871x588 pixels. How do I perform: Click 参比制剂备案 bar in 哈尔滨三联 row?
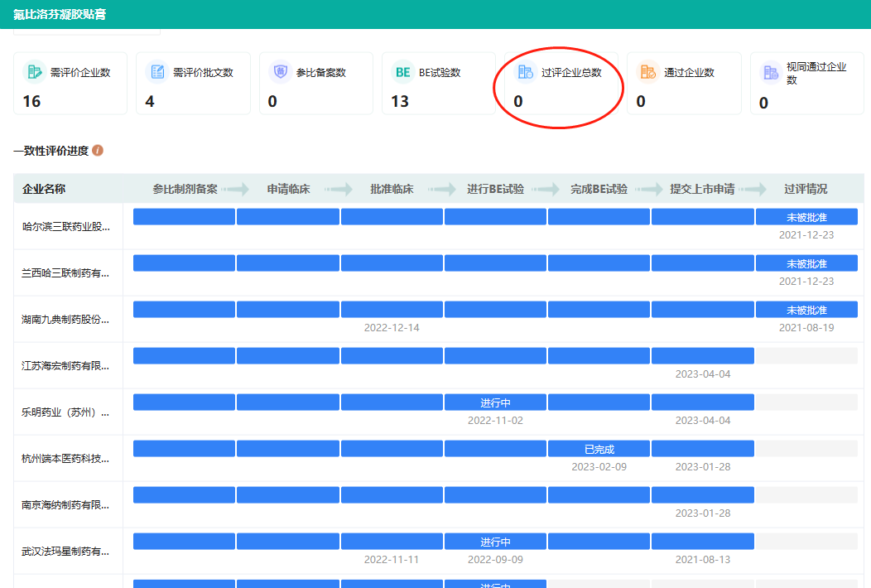click(185, 217)
